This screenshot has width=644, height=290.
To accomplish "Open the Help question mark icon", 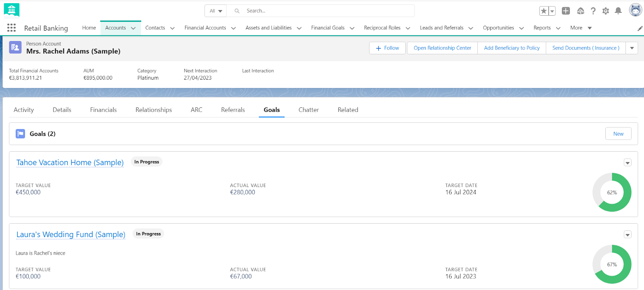I will 593,11.
